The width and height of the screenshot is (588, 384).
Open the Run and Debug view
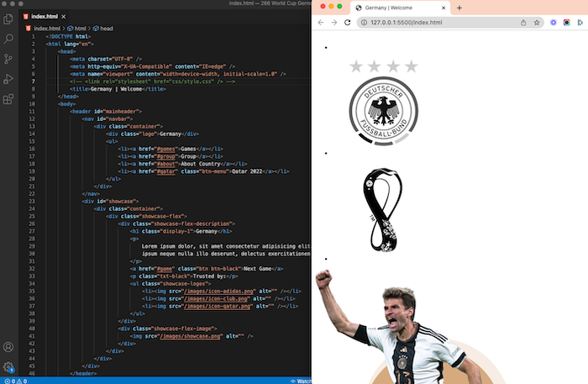click(8, 79)
